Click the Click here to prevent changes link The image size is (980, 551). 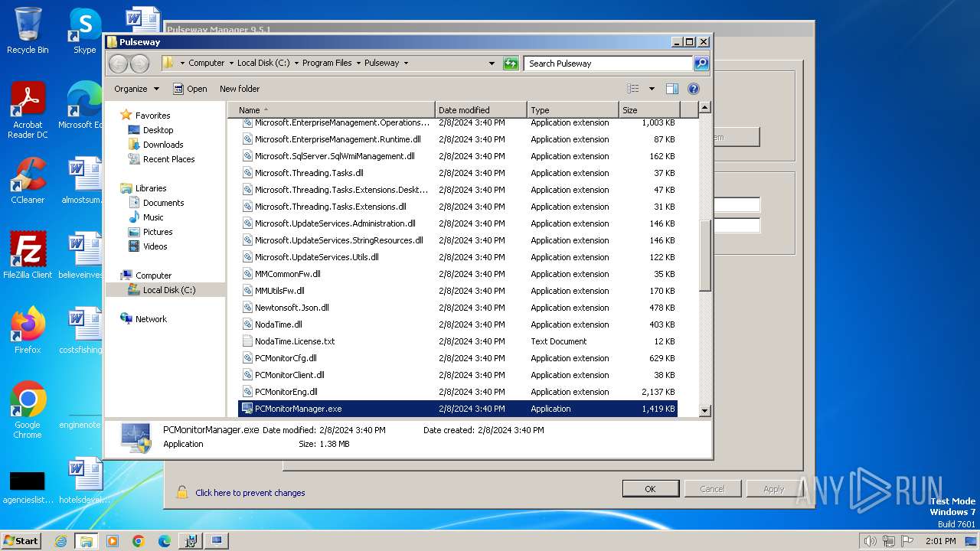click(250, 493)
